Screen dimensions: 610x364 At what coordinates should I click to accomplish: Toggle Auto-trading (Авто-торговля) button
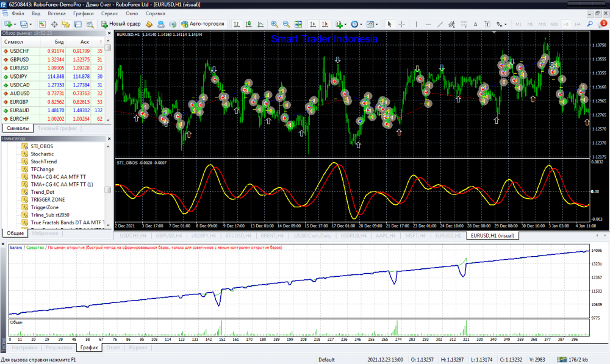[x=202, y=24]
